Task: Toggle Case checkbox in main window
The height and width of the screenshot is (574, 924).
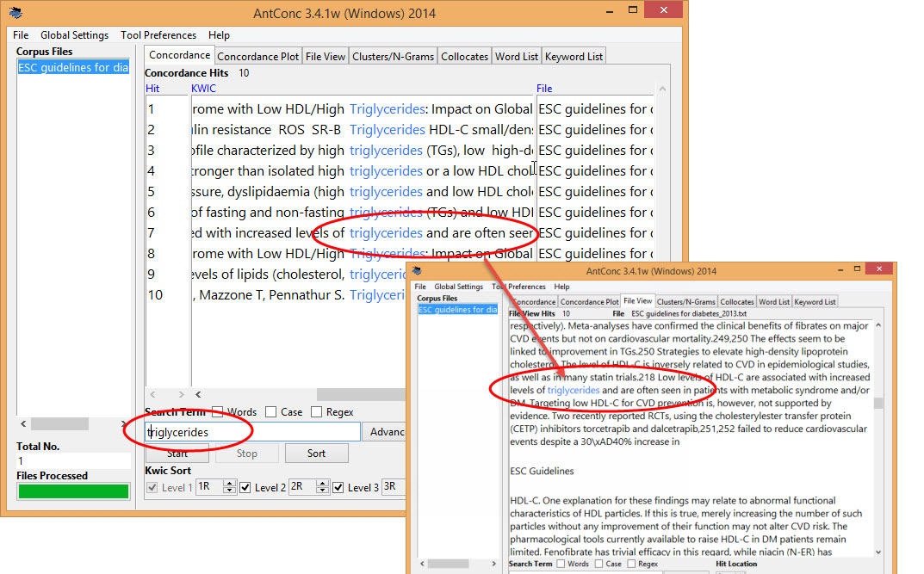Action: coord(270,412)
